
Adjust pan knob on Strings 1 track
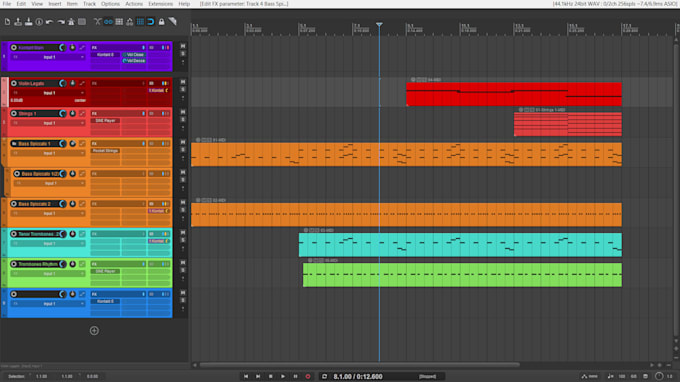(72, 114)
